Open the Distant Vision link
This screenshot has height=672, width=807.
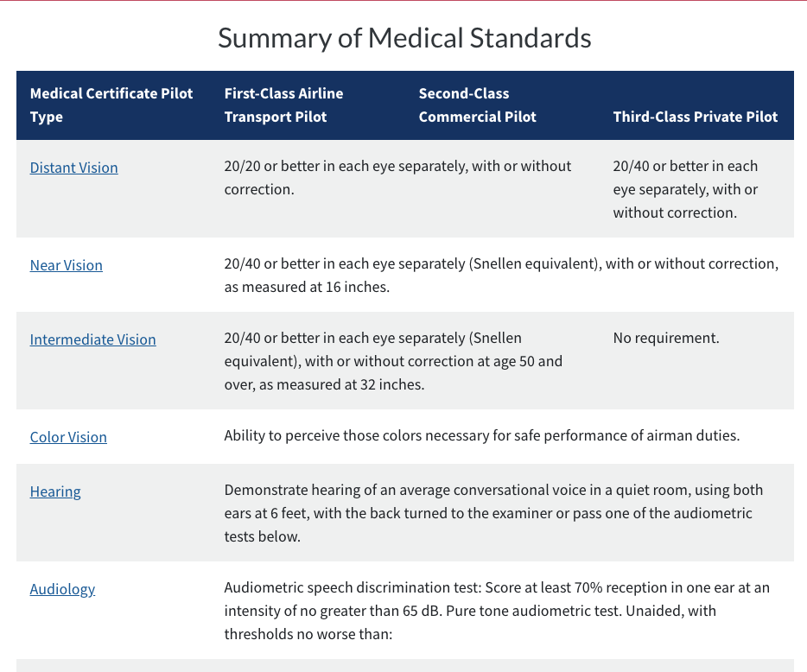click(x=73, y=168)
